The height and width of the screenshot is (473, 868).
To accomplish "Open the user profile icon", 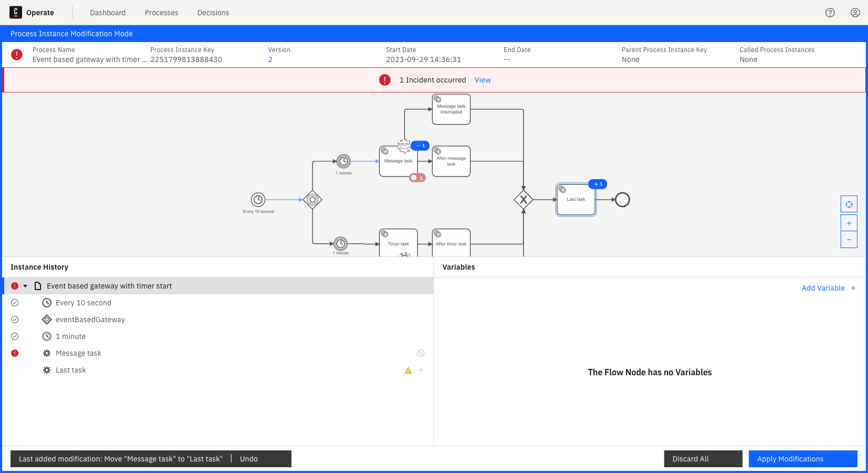I will point(855,13).
